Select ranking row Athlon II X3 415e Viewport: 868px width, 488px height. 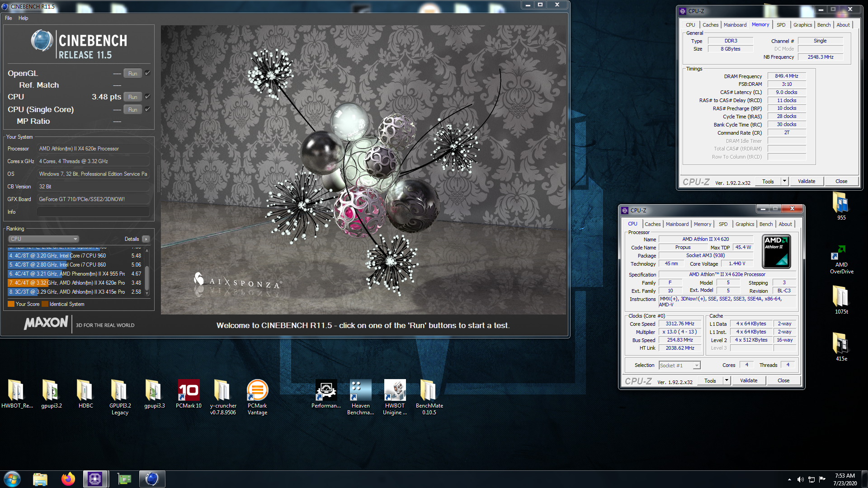pos(75,292)
